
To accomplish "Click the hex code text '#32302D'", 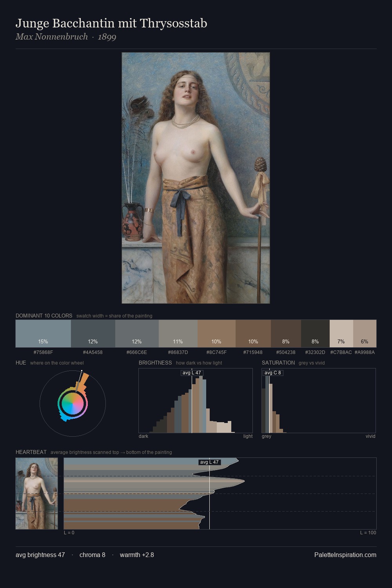I will (x=315, y=352).
